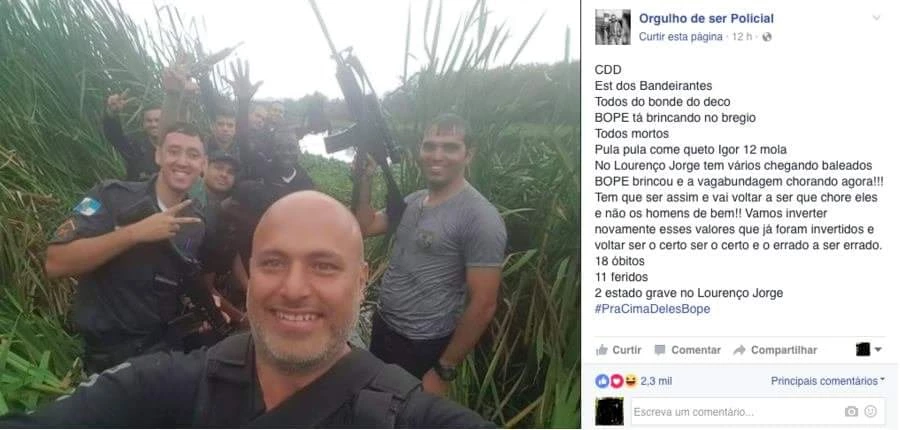Click the camera icon in comment box
The height and width of the screenshot is (430, 900).
point(851,412)
